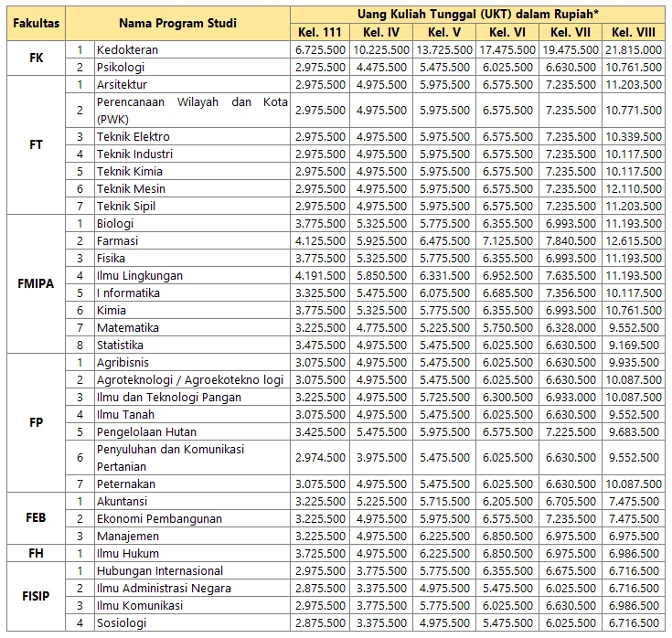This screenshot has width=672, height=638.
Task: Select Statistika's 9.169.500 fee cell
Action: (x=634, y=346)
